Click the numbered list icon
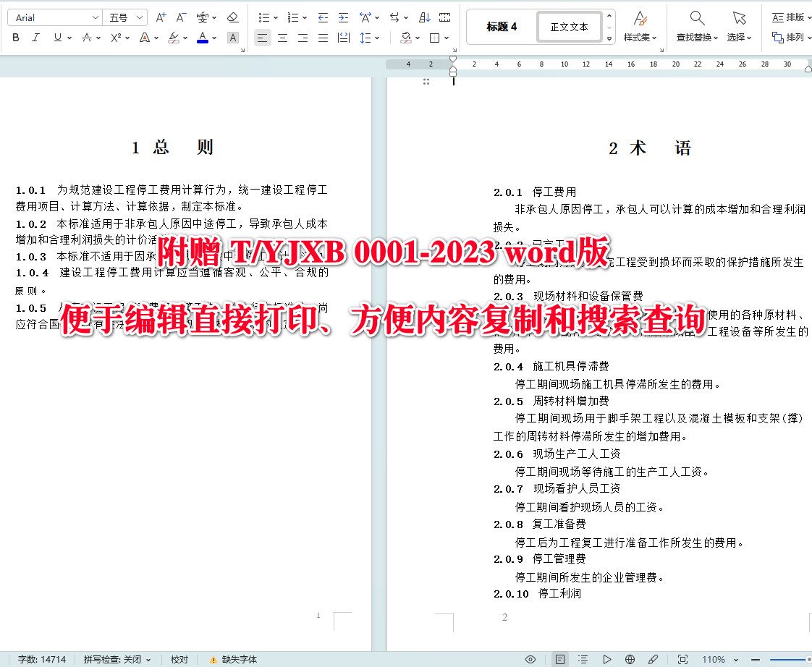The width and height of the screenshot is (812, 667). 293,17
